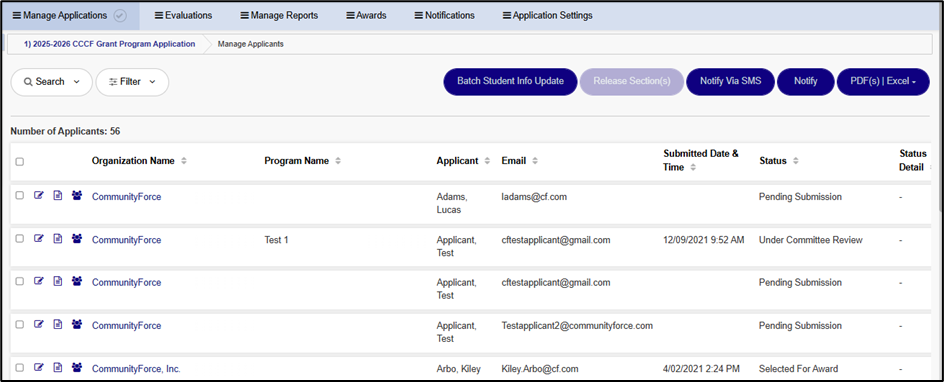Screen dimensions: 944x382
Task: Click edit icon for Adams, Lucas row
Action: (x=39, y=196)
